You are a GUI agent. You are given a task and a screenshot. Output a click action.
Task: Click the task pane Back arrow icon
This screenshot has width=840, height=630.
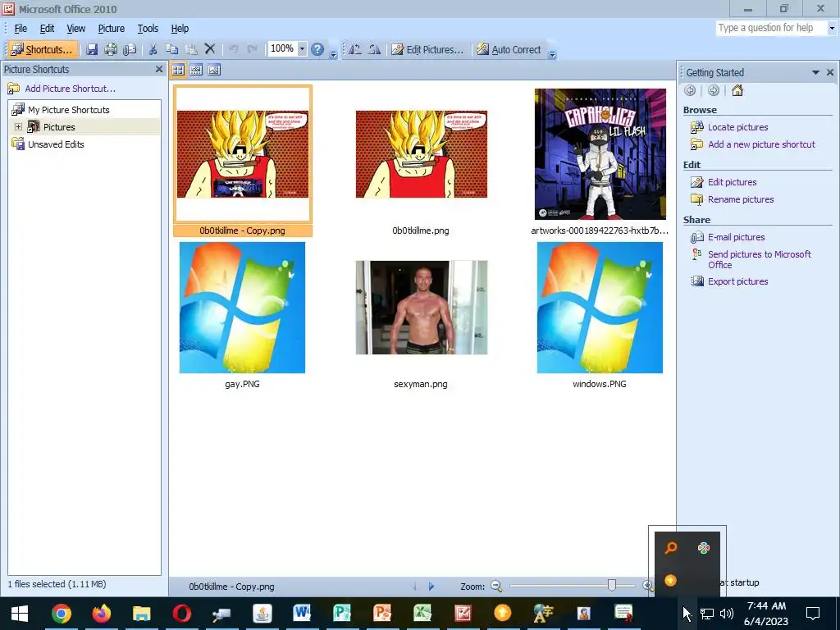click(690, 90)
